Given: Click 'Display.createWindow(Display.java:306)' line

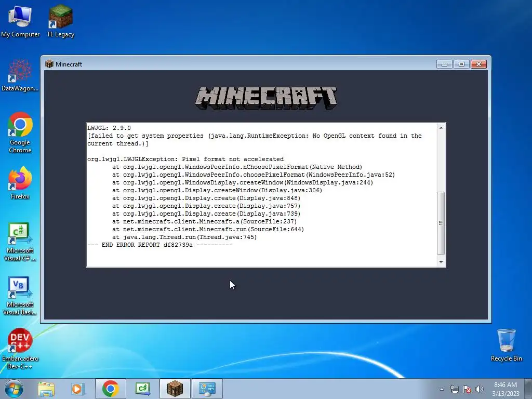Looking at the screenshot, I should (x=217, y=190).
